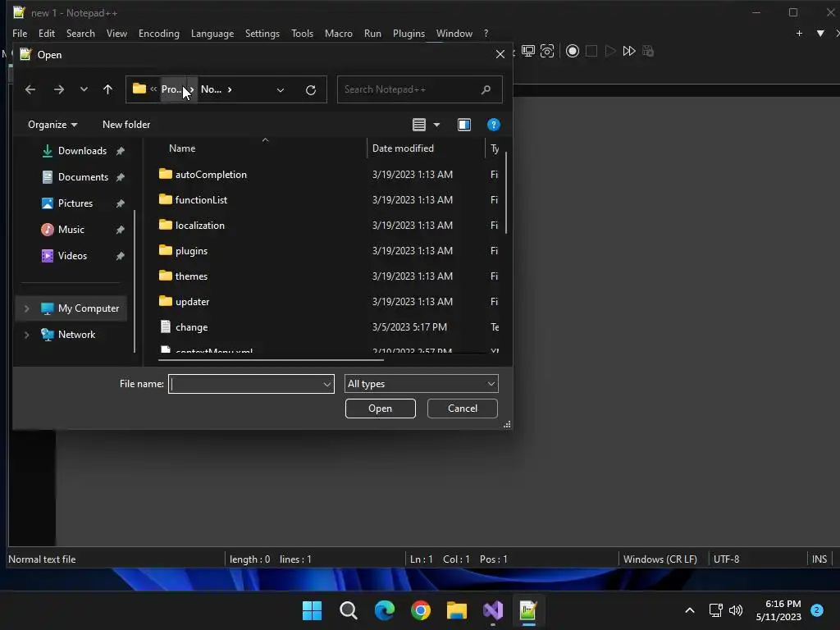
Task: Open help with the blue question icon
Action: tap(493, 125)
